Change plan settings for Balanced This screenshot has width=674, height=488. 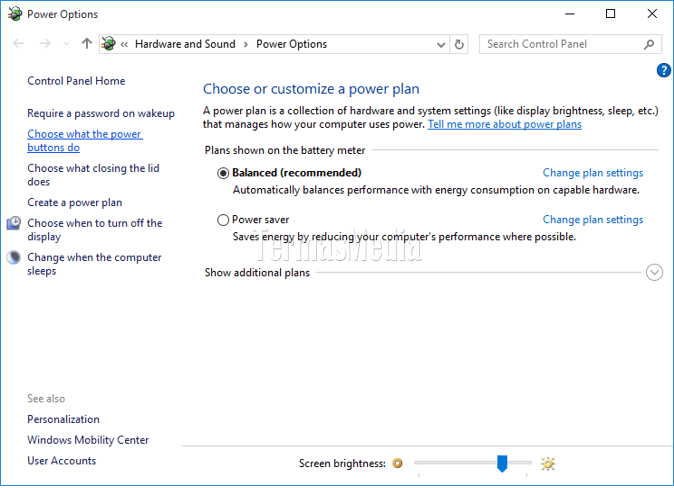pyautogui.click(x=593, y=173)
